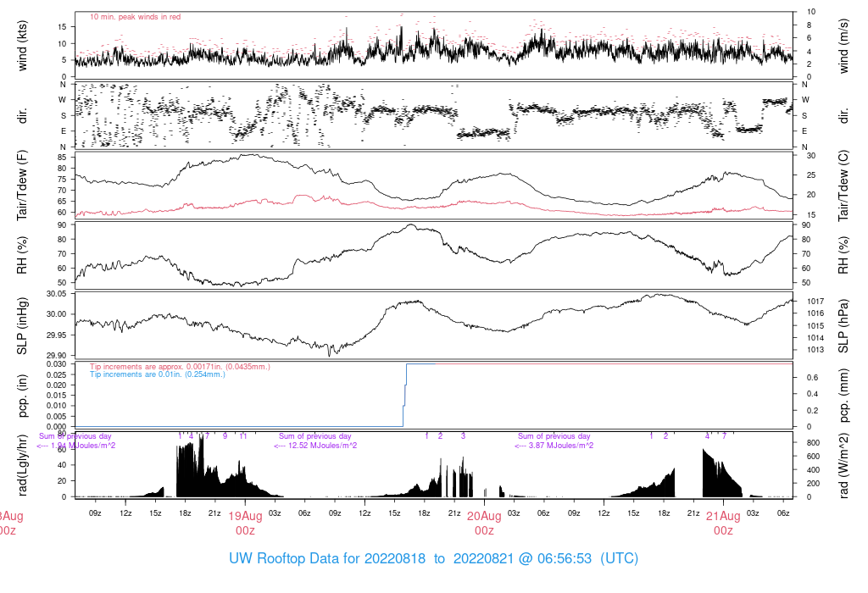Screen dimensions: 868x593
Task: Click the 'pcp. (in)' axis label
Action: tap(22, 396)
